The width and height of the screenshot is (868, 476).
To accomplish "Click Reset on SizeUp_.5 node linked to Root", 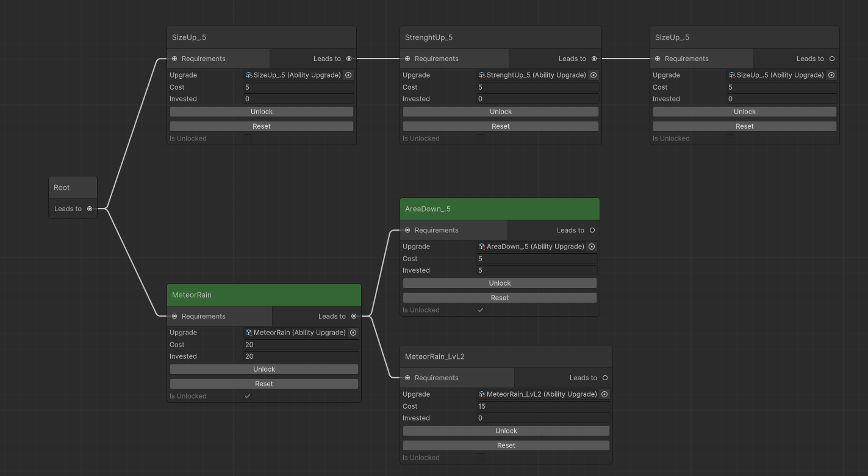I will [x=262, y=126].
